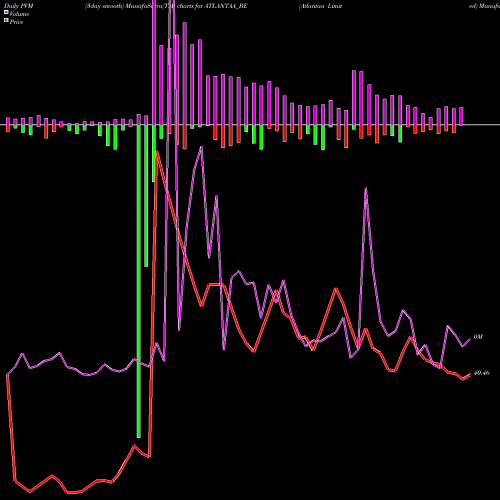This screenshot has height=500, width=500.
Task: Click the Volume legend color swatch
Action: (x=6, y=13)
